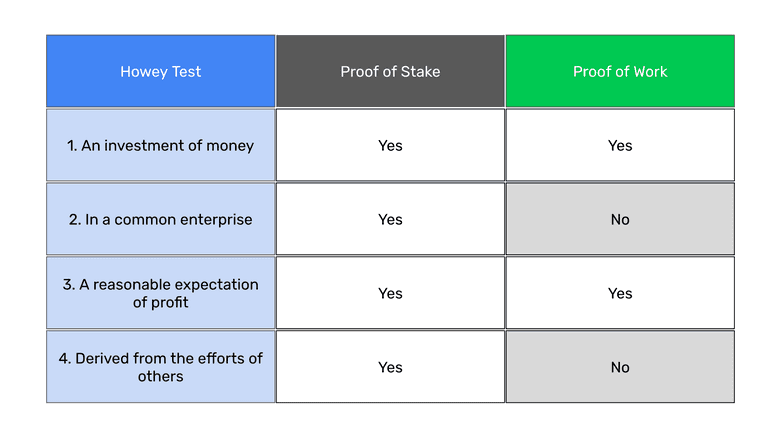Select 'Derived from the efforts of others' cell
This screenshot has height=437, width=780.
pos(160,367)
